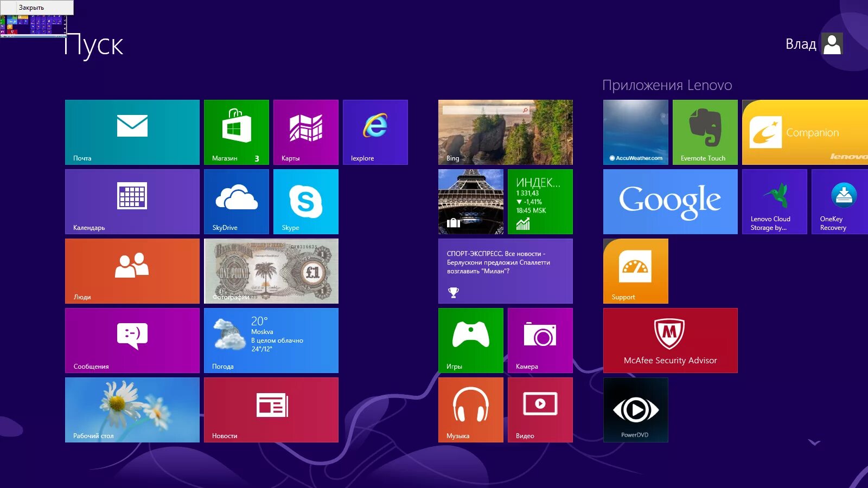Click the Приложения Lenovo group heading

point(667,85)
